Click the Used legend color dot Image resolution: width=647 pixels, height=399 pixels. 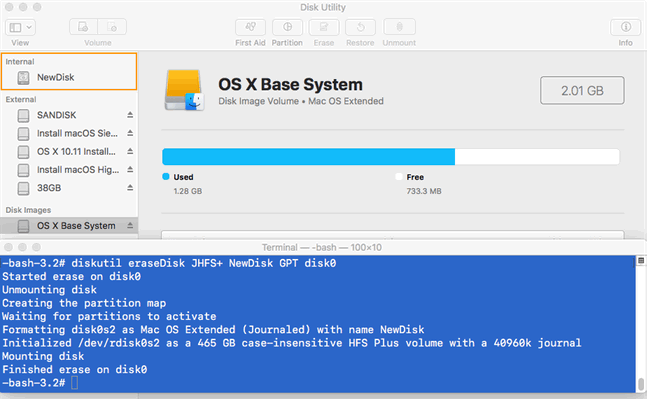(166, 177)
